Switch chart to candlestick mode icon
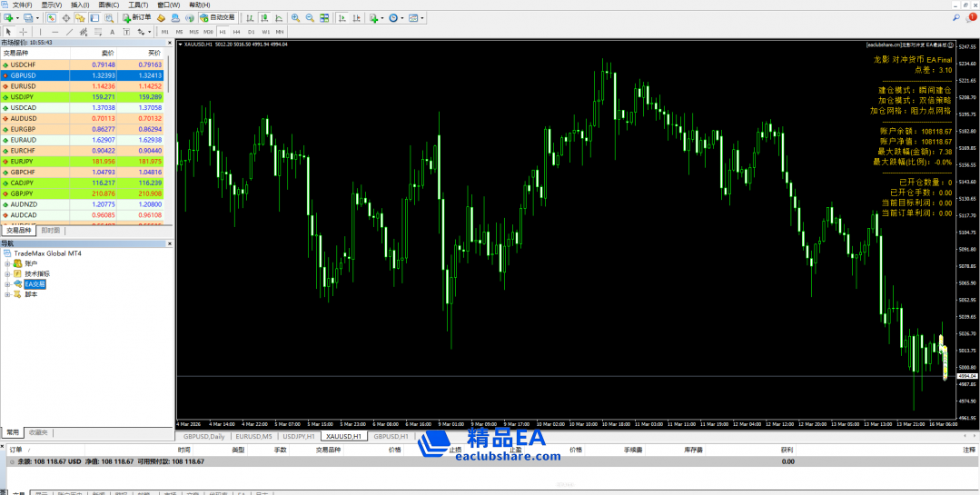Image resolution: width=980 pixels, height=495 pixels. click(x=262, y=17)
